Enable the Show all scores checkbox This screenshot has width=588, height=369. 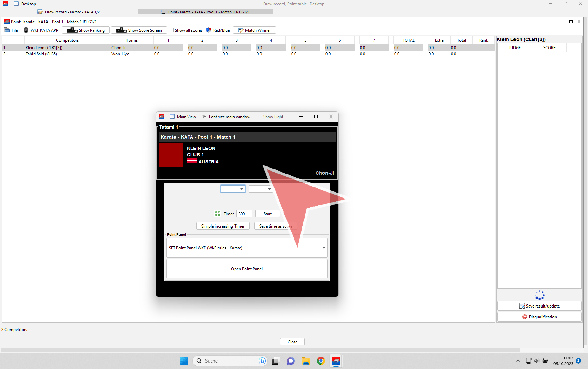[x=172, y=30]
